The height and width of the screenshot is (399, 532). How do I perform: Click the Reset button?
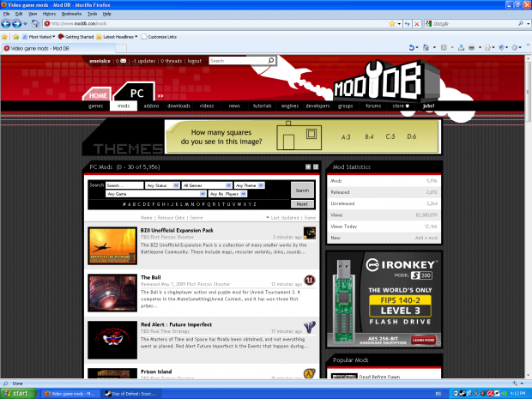pyautogui.click(x=302, y=204)
